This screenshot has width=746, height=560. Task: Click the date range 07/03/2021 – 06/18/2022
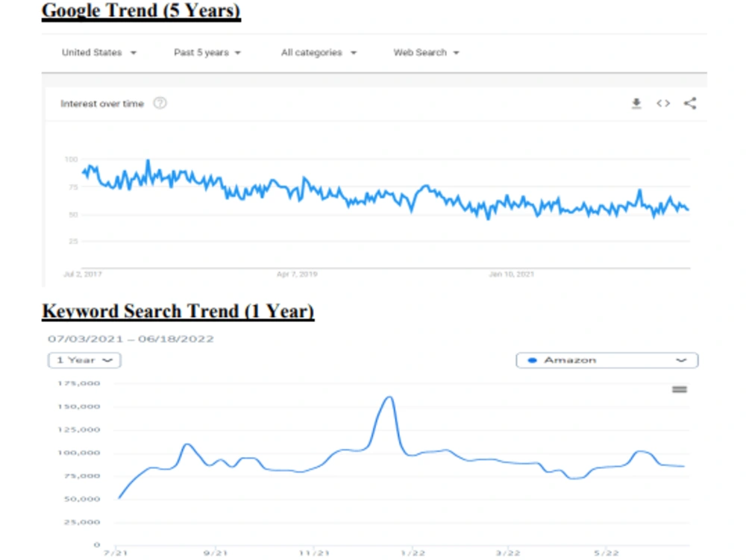131,339
